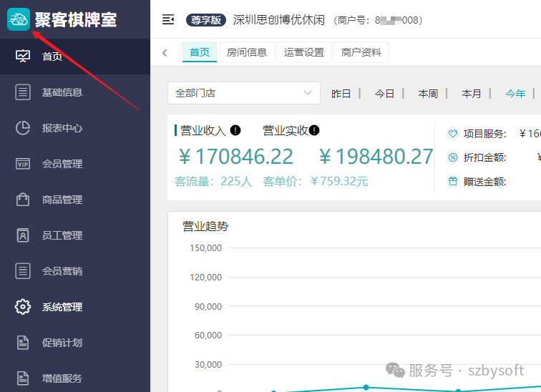The image size is (541, 392).
Task: Click 客单价: ￥759.32元 text
Action: point(316,182)
